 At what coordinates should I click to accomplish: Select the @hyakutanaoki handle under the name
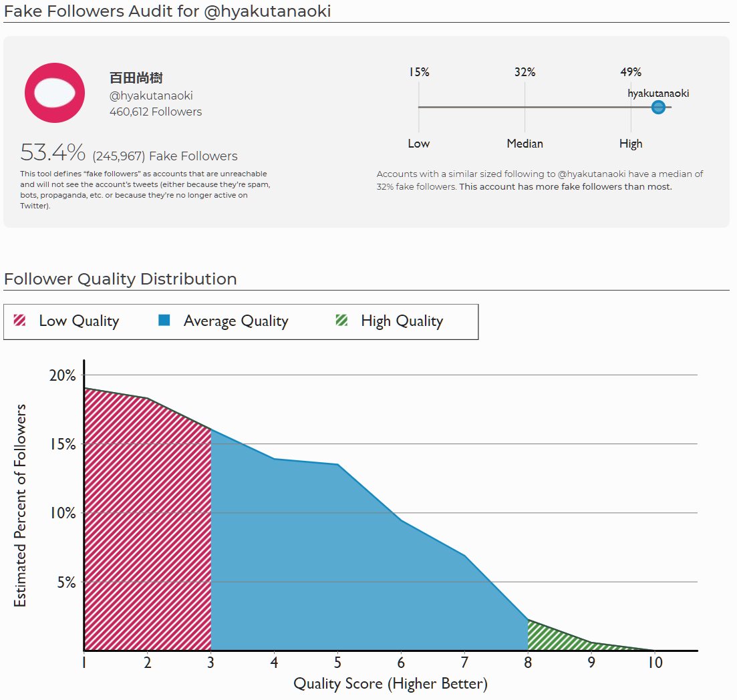151,96
